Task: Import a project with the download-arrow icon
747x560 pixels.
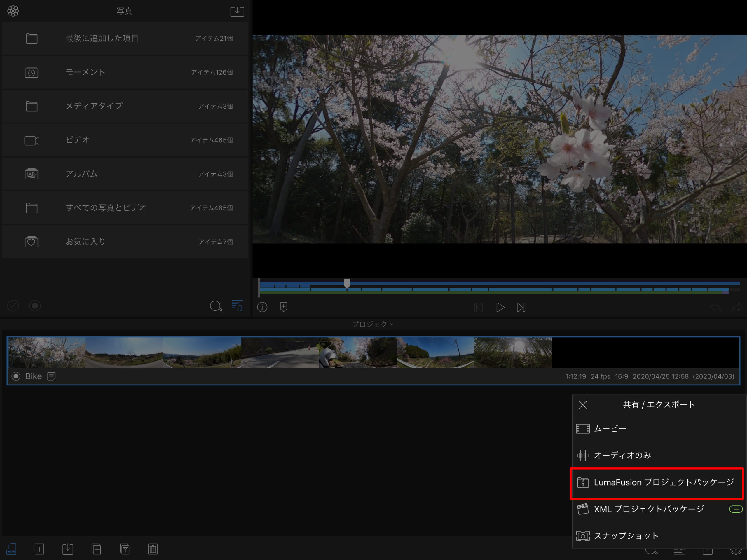Action: tap(67, 549)
